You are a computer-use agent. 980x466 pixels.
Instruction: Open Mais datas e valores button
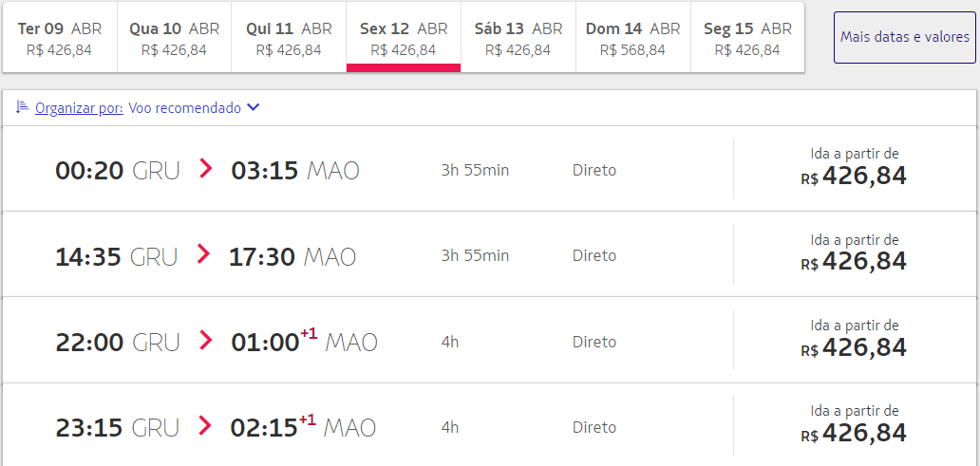904,37
